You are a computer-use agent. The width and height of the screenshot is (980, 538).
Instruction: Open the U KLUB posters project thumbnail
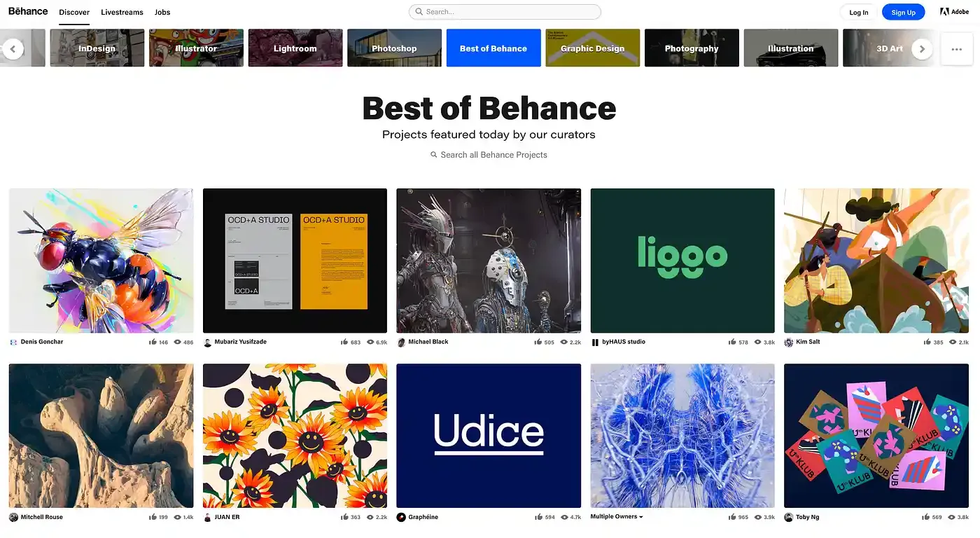click(x=876, y=436)
